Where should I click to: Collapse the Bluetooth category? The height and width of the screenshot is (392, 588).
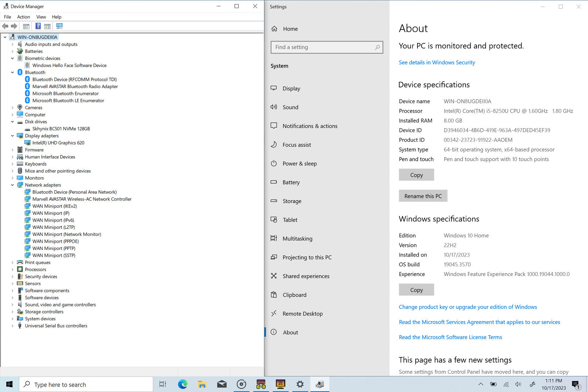[x=12, y=72]
